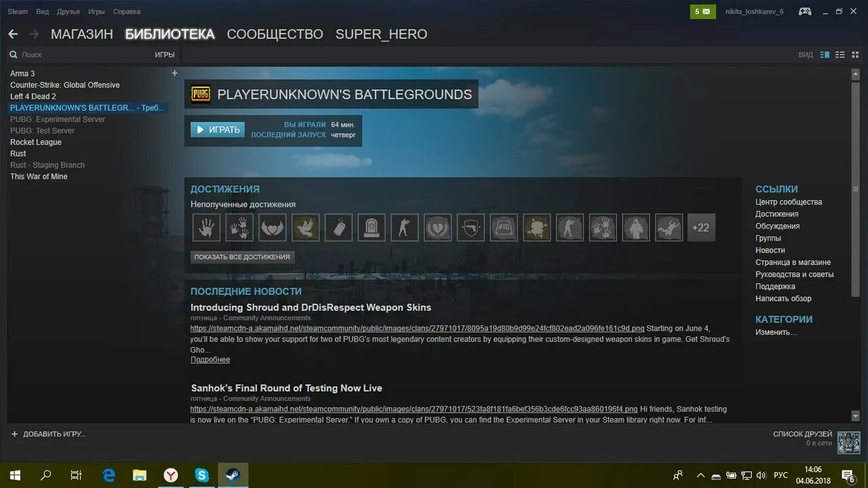The width and height of the screenshot is (868, 488).
Task: Click the #10 achievement icon
Action: 504,228
